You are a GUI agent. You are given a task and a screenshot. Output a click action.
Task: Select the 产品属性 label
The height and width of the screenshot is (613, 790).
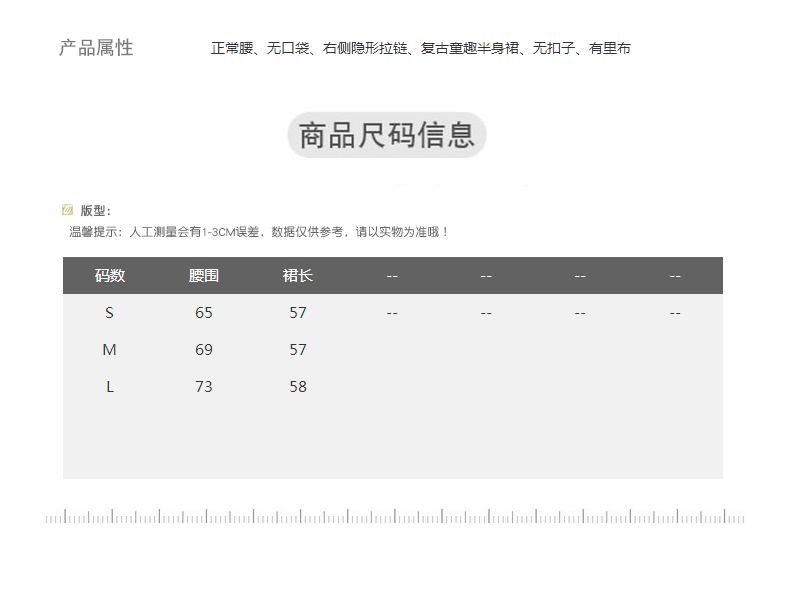[96, 48]
